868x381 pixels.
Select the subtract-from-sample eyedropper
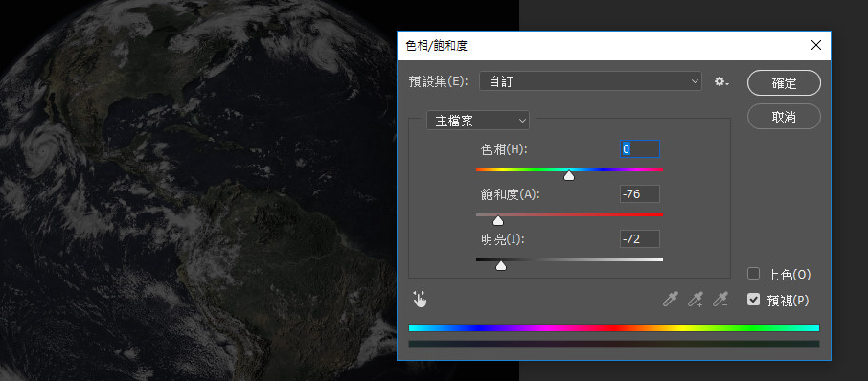pos(720,300)
